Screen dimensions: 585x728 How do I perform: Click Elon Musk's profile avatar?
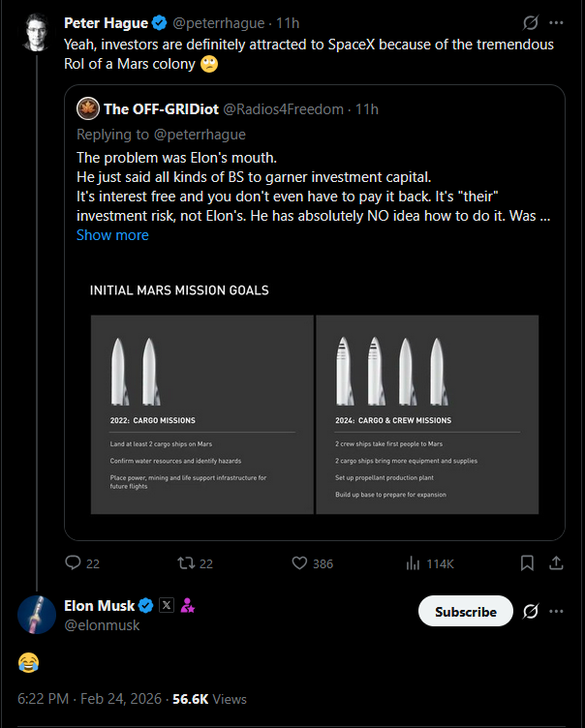[37, 615]
